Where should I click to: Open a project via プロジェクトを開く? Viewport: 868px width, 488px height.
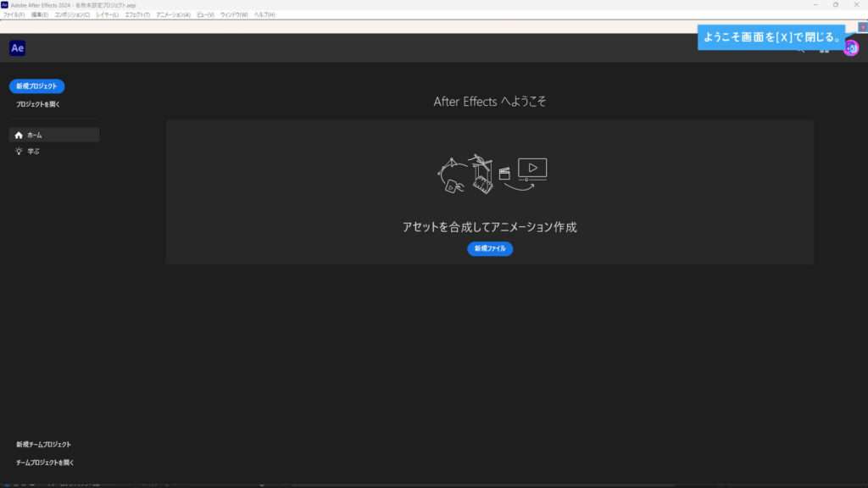[37, 103]
